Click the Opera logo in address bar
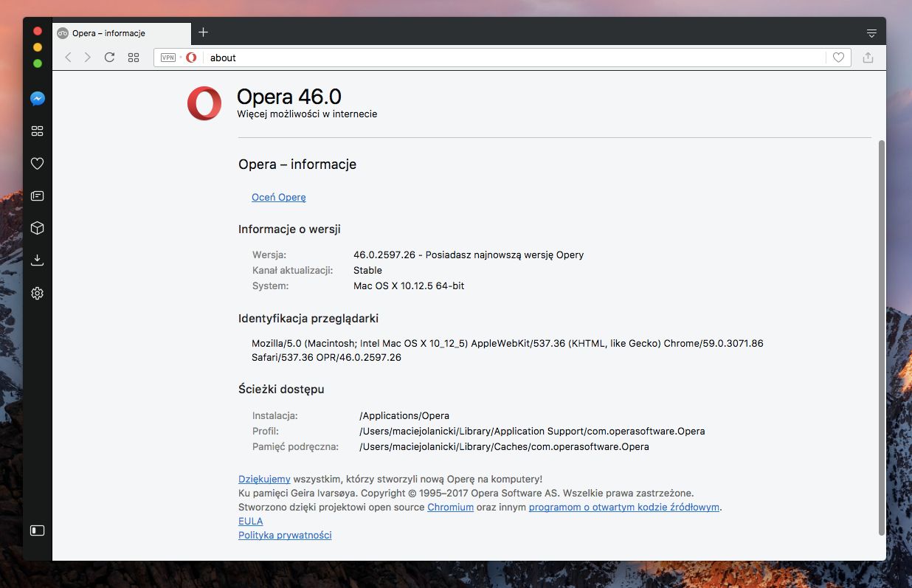This screenshot has height=588, width=912. click(191, 58)
